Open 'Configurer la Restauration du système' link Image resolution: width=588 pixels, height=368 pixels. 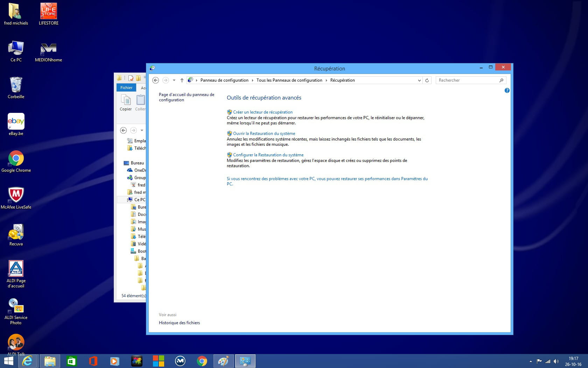pos(268,155)
